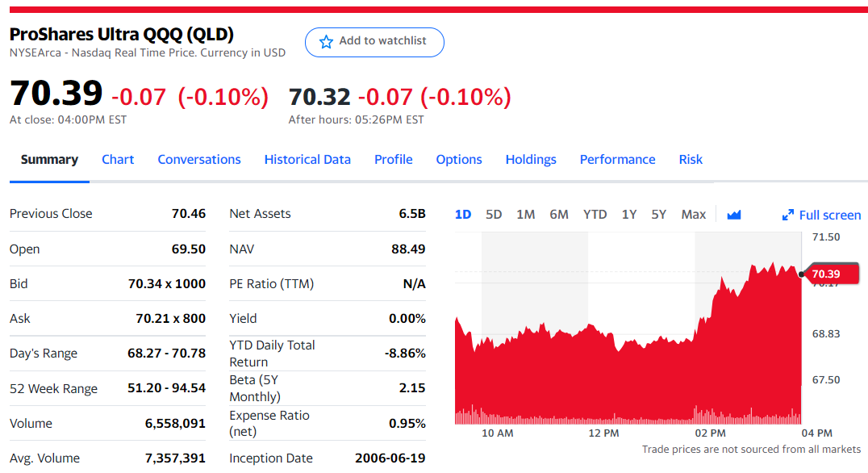Click the Beta (5Y Monthly) value 2.15
The height and width of the screenshot is (473, 868).
click(x=412, y=388)
